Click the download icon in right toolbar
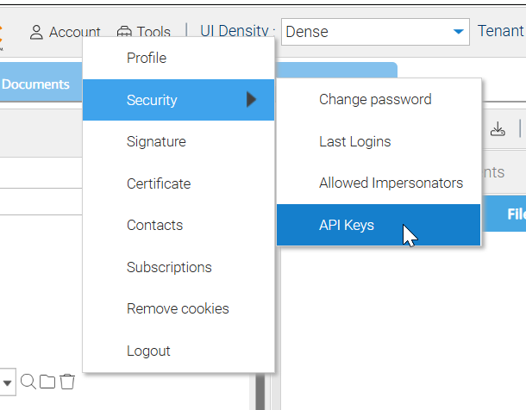This screenshot has width=526, height=410. [x=497, y=129]
